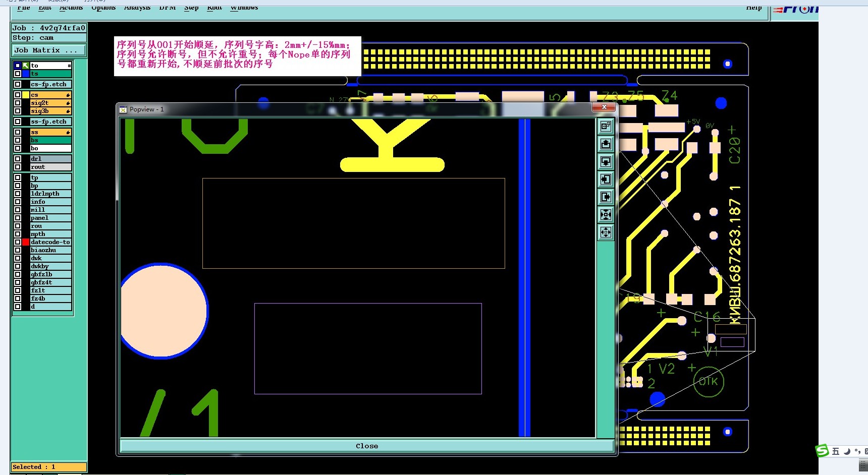Click the Popview zoom-out diverging arrows icon

point(606,232)
